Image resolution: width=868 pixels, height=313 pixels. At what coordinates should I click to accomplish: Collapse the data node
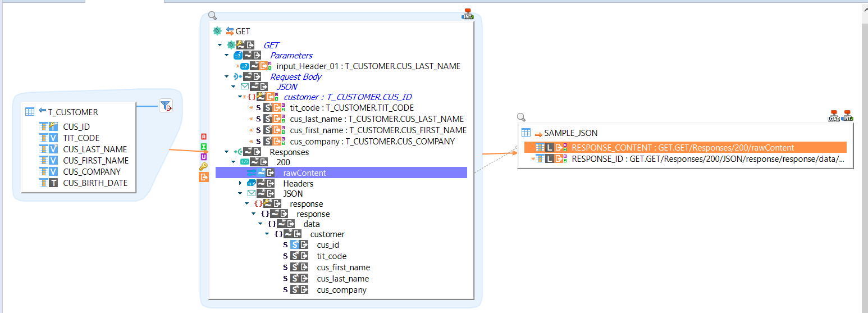pyautogui.click(x=260, y=224)
